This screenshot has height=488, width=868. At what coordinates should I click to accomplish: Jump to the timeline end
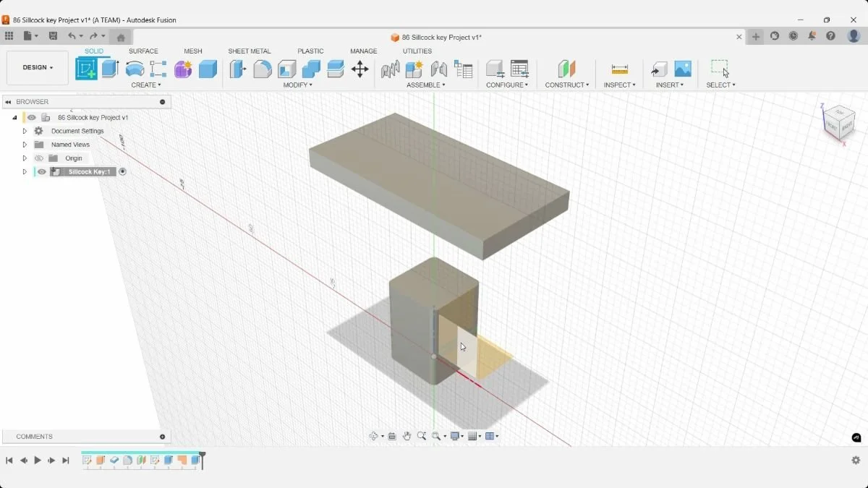66,461
